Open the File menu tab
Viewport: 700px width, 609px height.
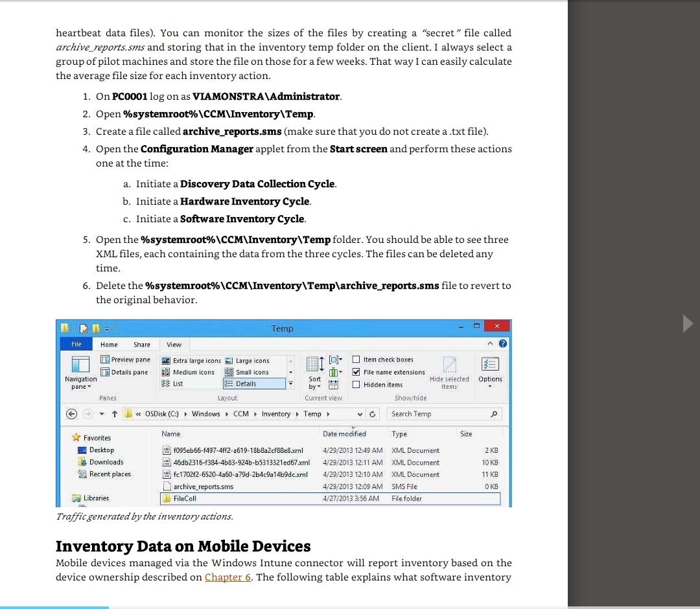pos(76,345)
